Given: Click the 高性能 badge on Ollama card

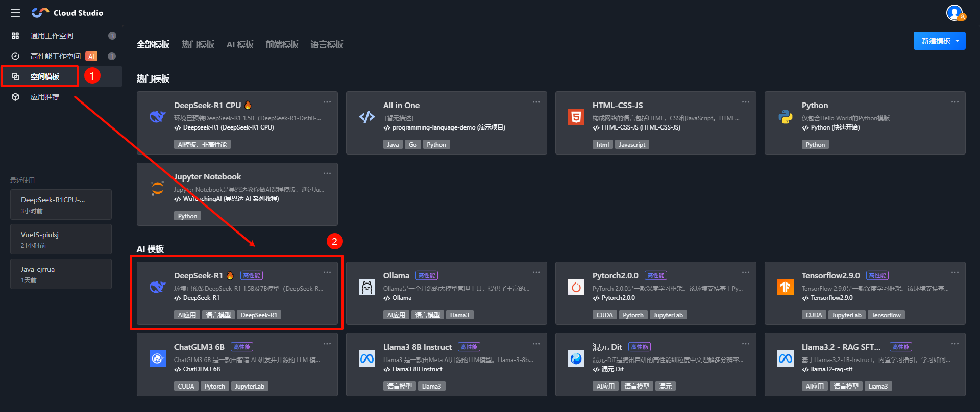Looking at the screenshot, I should (427, 276).
